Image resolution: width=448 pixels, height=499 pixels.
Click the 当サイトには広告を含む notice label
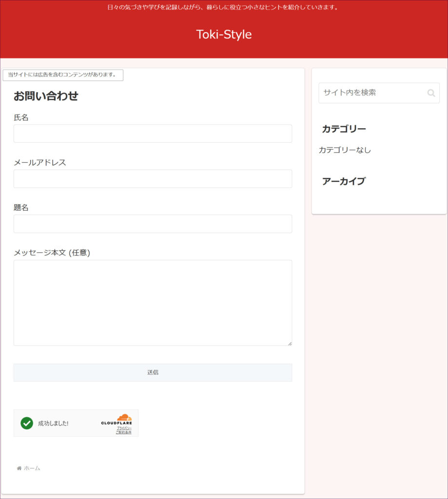pos(62,75)
